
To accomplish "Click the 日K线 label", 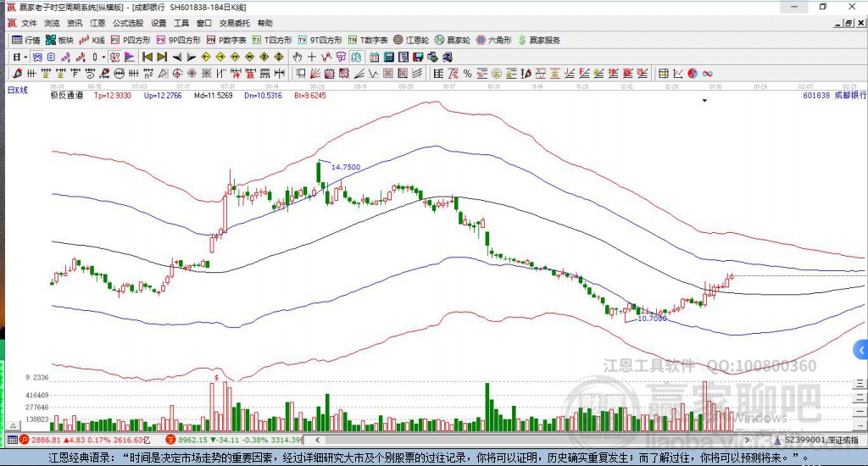I will tap(17, 90).
